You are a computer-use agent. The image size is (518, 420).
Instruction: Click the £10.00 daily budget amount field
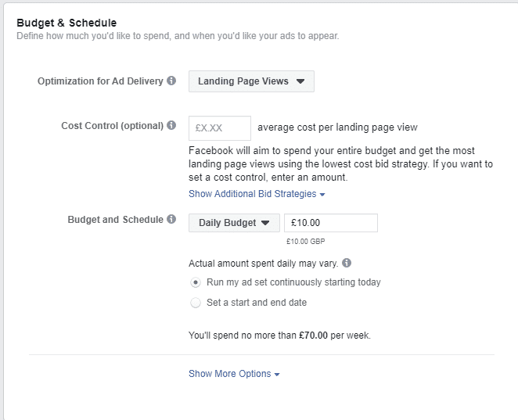click(x=331, y=223)
